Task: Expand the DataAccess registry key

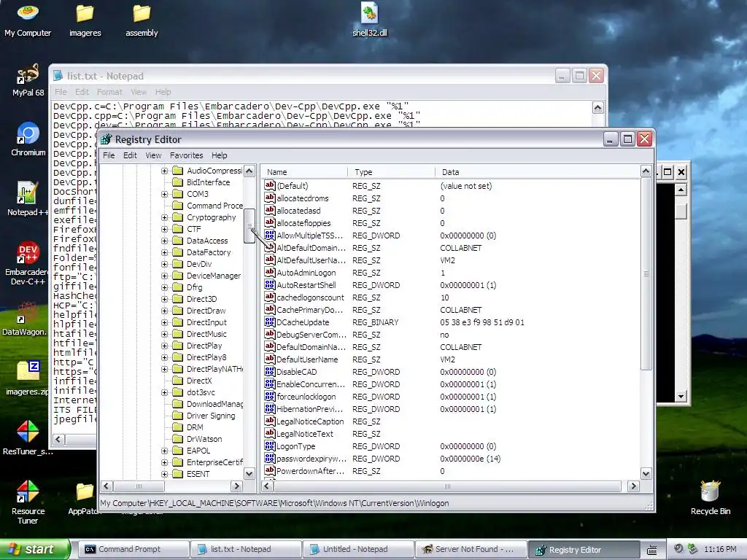Action: coord(164,241)
